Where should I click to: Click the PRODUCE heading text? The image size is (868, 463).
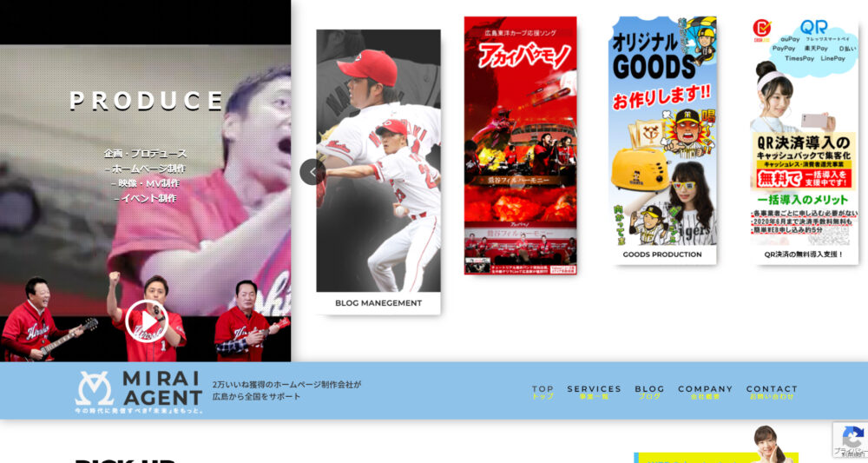[x=146, y=101]
